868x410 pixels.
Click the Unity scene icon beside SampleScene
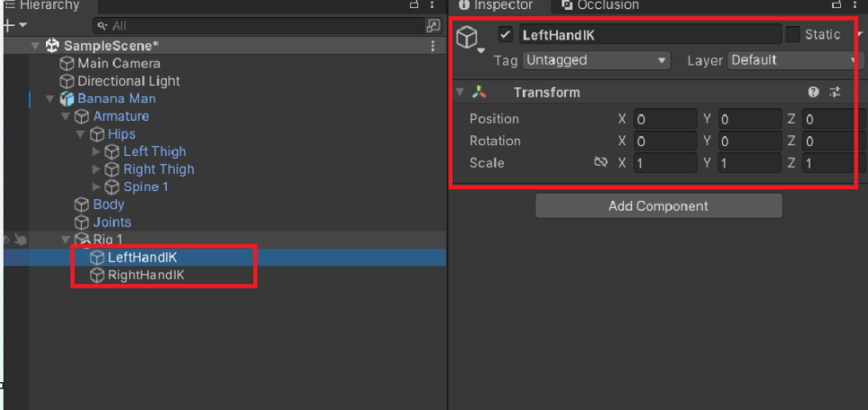[52, 46]
